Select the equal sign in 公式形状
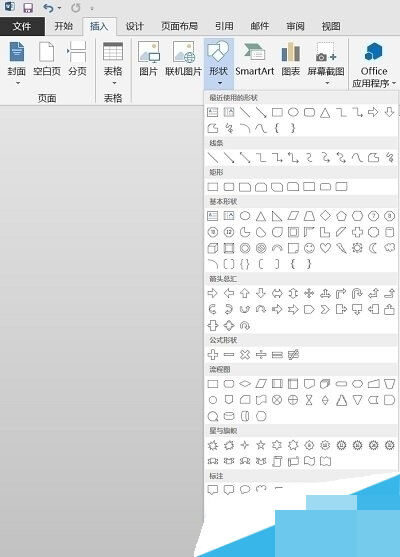The width and height of the screenshot is (400, 557). click(277, 355)
